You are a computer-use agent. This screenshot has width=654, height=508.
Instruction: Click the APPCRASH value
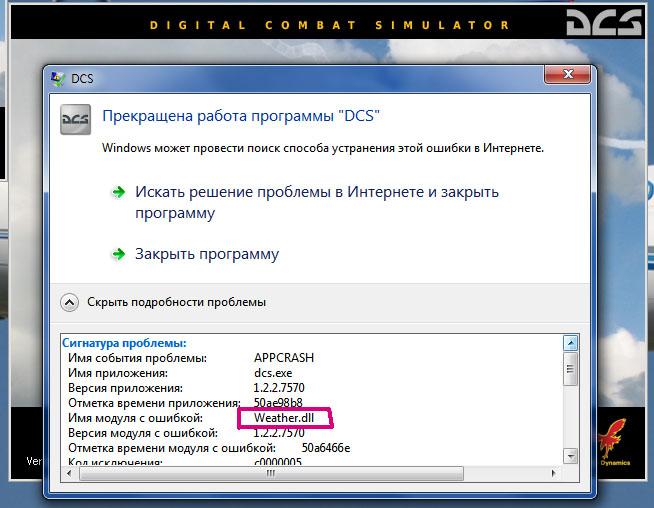pos(284,358)
